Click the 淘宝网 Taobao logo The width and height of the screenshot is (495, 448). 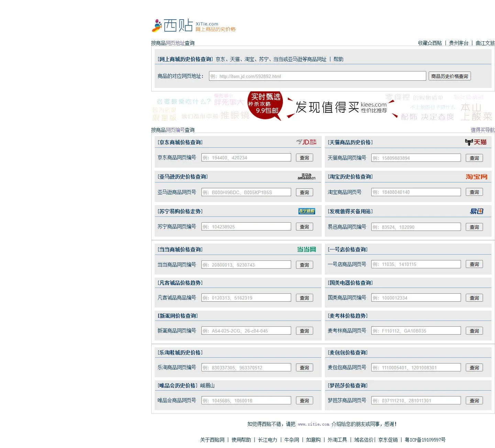pos(476,177)
